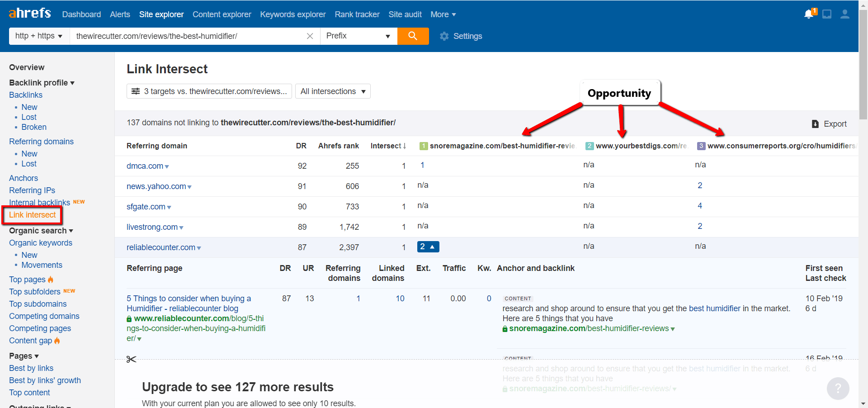Collapse the Organic search section
Image resolution: width=868 pixels, height=408 pixels.
pyautogui.click(x=41, y=231)
